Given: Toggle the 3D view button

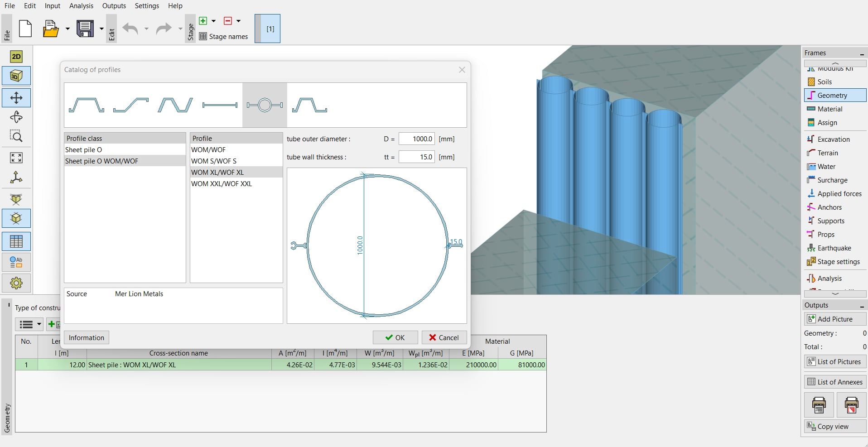Looking at the screenshot, I should [x=16, y=76].
